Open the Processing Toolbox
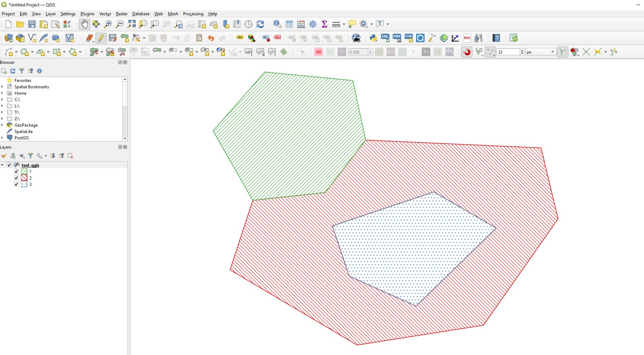 click(312, 24)
